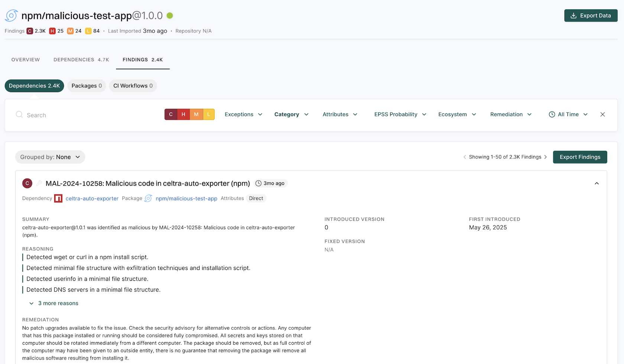The width and height of the screenshot is (624, 364).
Task: Click the package icon before npm/malicious-test-app link
Action: [148, 198]
